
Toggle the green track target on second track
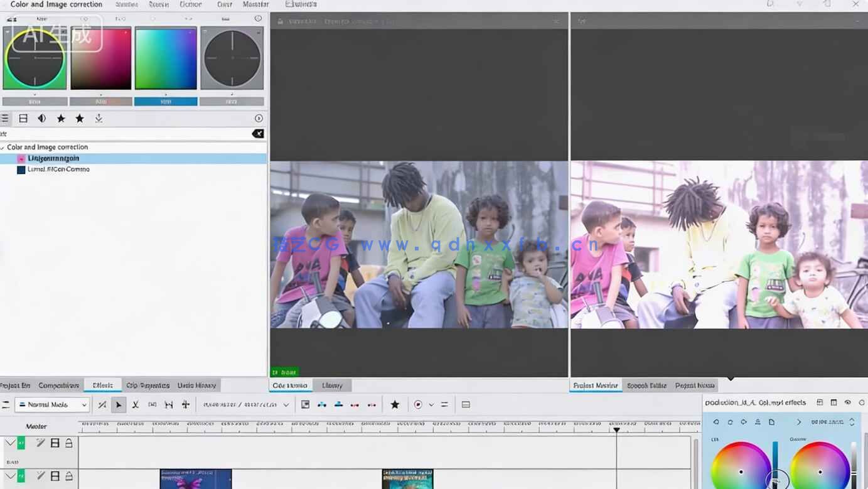pyautogui.click(x=21, y=476)
